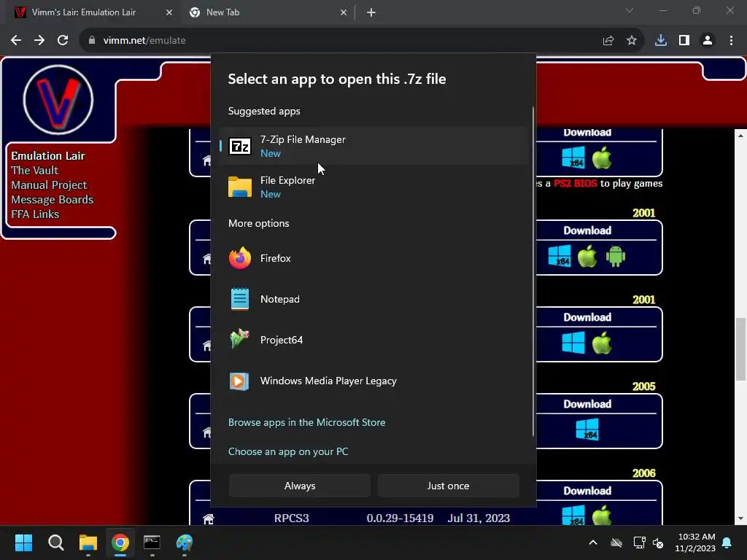This screenshot has width=747, height=560.
Task: Click Windows x64 download icon in 2005 row
Action: [x=587, y=429]
